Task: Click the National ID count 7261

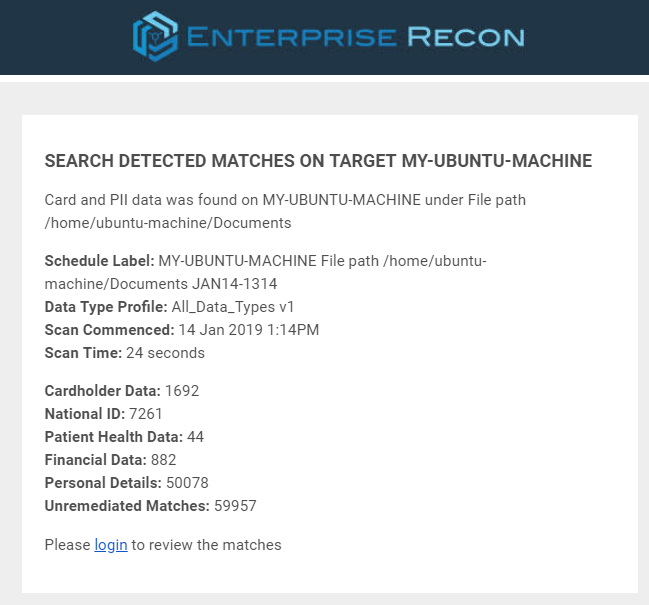Action: click(145, 413)
